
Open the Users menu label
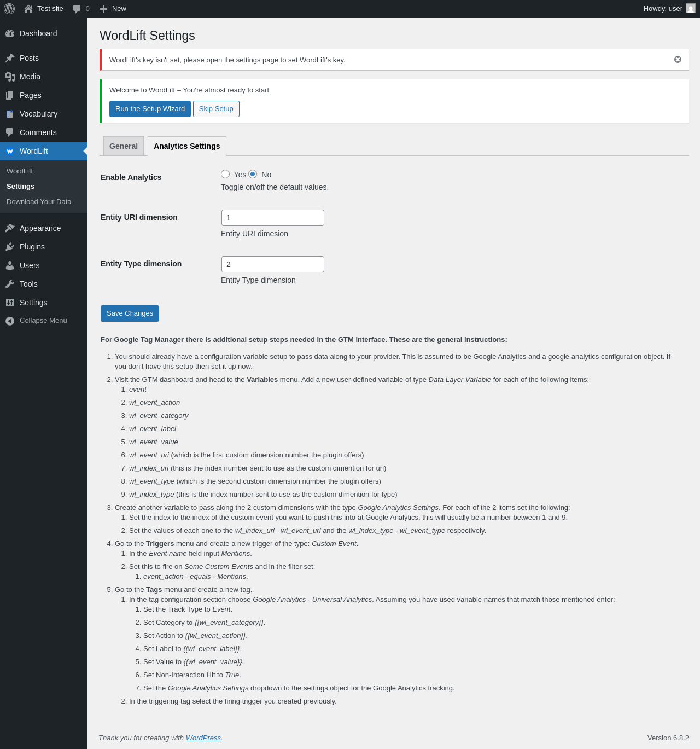pyautogui.click(x=30, y=265)
